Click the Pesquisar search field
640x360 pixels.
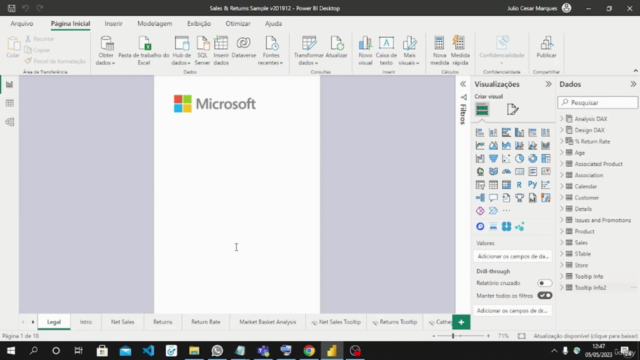598,102
